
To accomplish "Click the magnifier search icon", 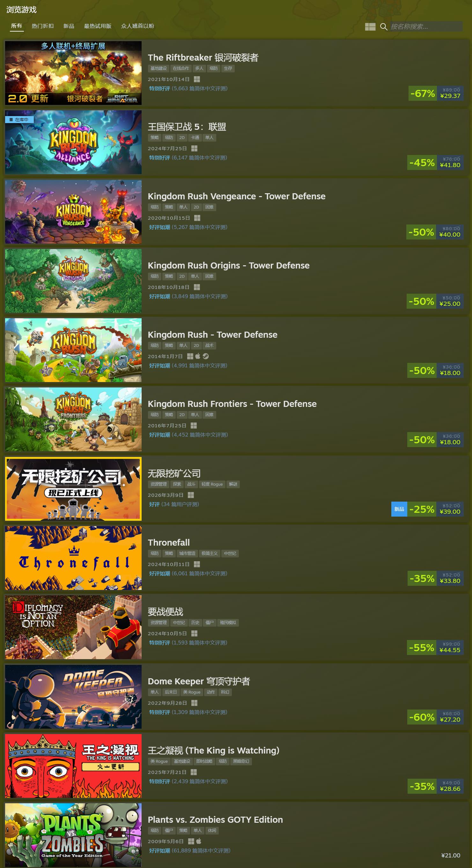I will coord(383,26).
